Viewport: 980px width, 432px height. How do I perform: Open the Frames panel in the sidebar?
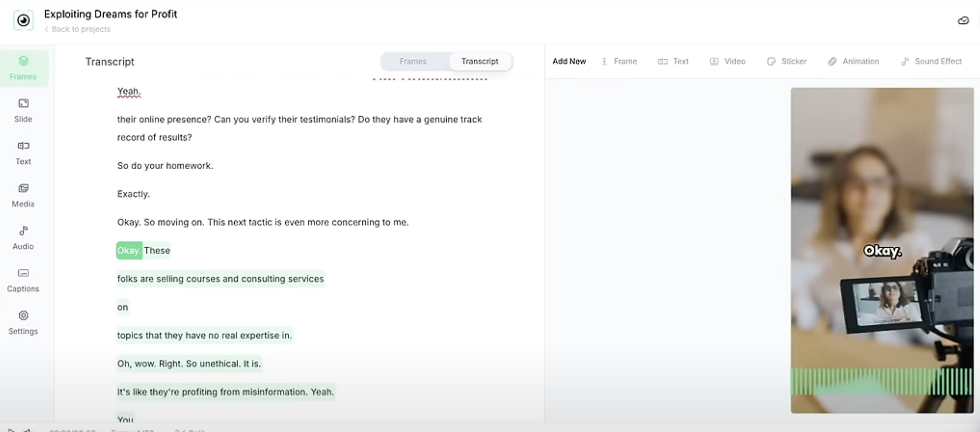(x=23, y=68)
